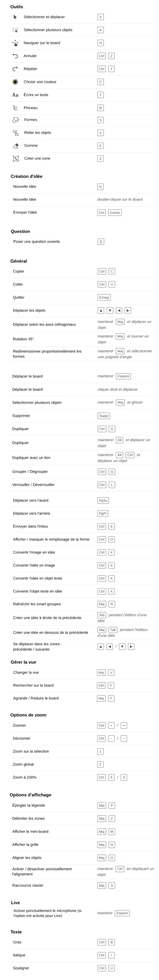The height and width of the screenshot is (980, 159).
Task: Click the Raccourcis clavier row label
Action: coord(28,885)
